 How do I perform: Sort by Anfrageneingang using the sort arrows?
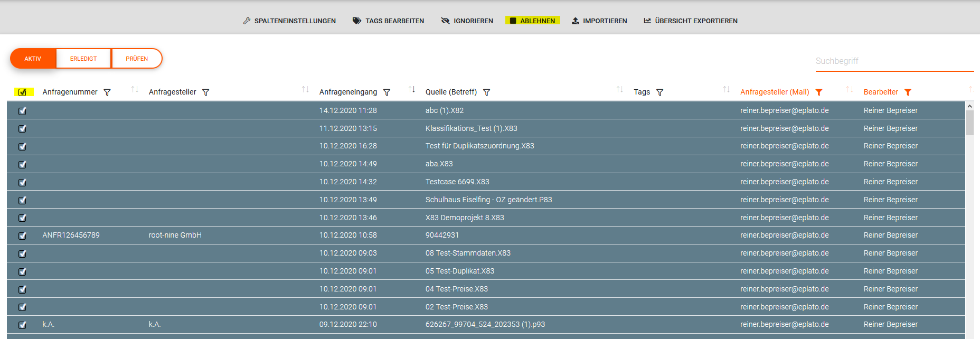pos(412,89)
